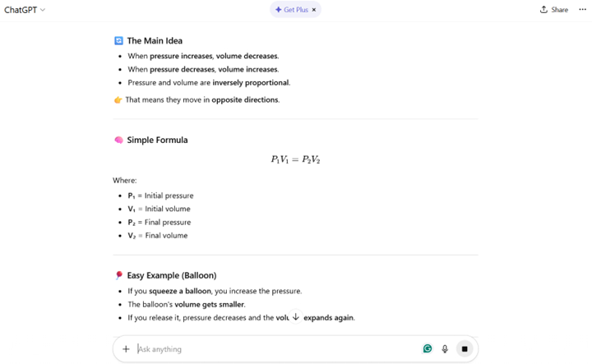The width and height of the screenshot is (592, 364).
Task: Click the pointing hand emoji
Action: tap(118, 100)
